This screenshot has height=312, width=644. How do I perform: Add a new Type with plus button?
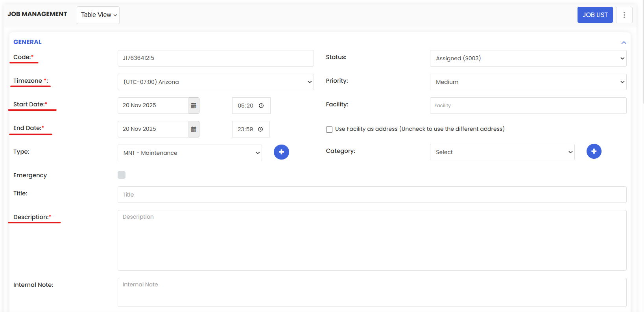pos(281,152)
